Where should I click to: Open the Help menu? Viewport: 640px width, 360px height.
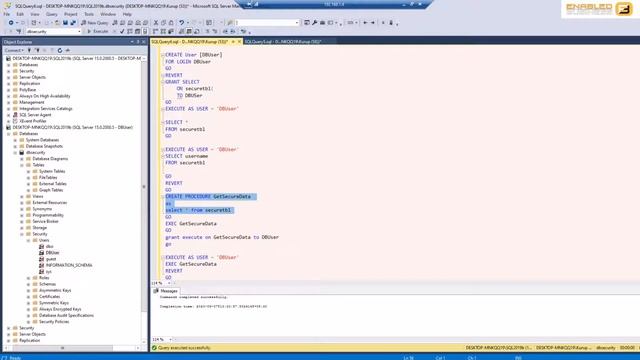click(127, 14)
